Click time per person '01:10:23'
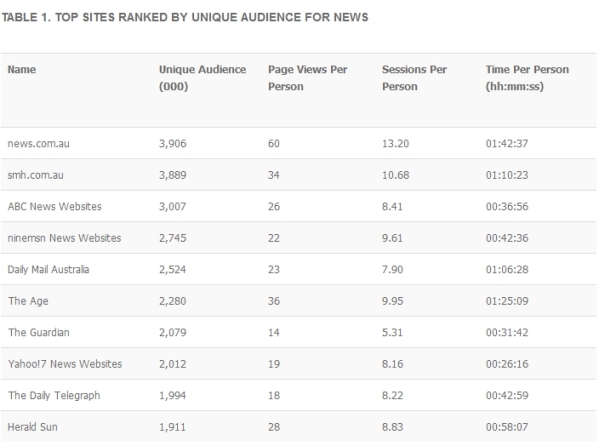The image size is (600, 446). (507, 175)
